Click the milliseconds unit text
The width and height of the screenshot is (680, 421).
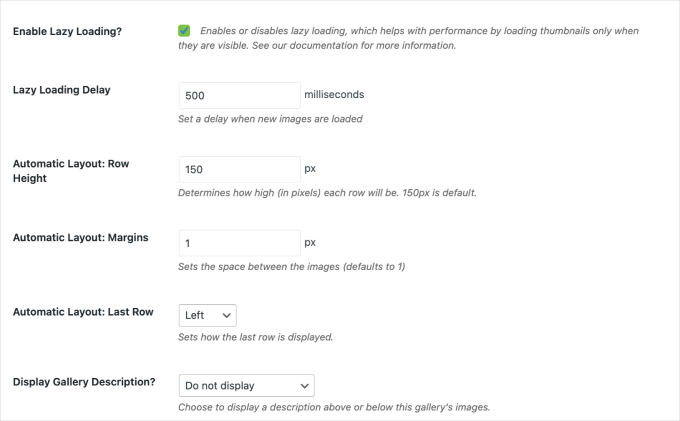[x=334, y=95]
